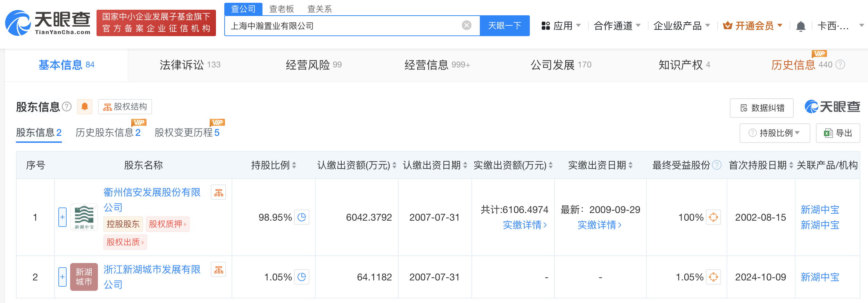The height and width of the screenshot is (303, 868).
Task: Sort by 实缴出资额(万元) column
Action: pos(551,165)
